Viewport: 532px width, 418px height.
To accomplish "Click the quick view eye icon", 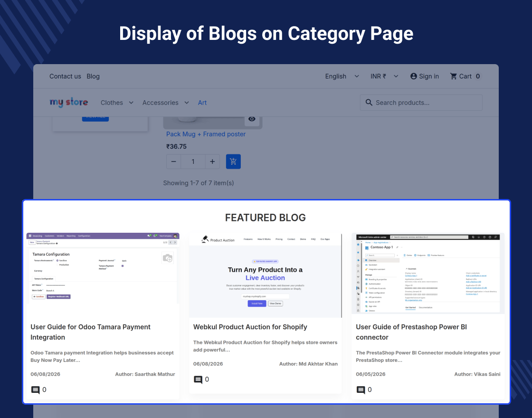I will pyautogui.click(x=252, y=119).
